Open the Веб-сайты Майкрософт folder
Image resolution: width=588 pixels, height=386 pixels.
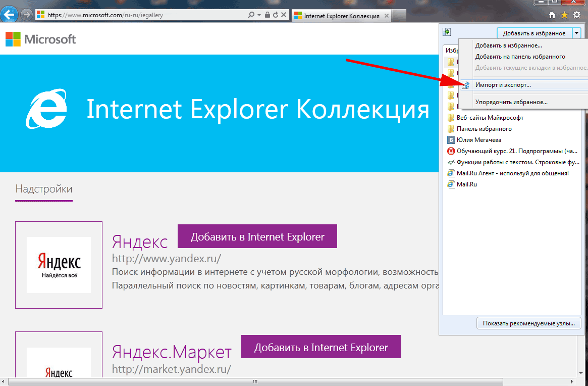(x=490, y=118)
